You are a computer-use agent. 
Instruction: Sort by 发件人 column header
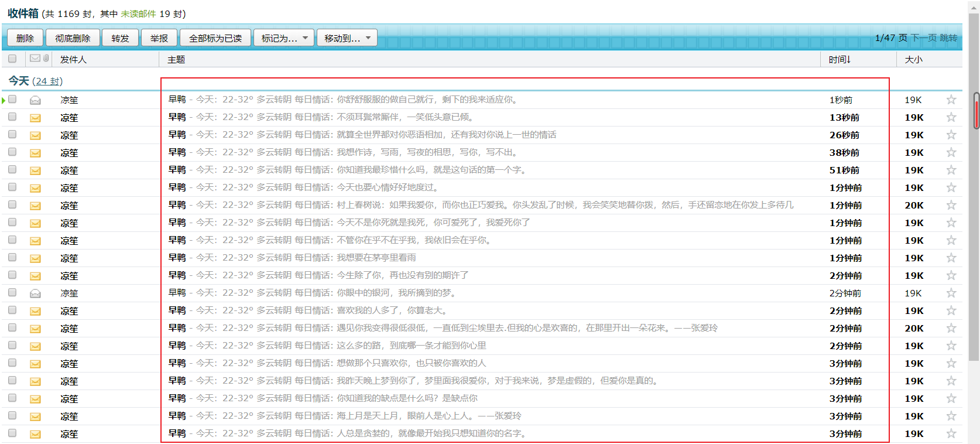(x=73, y=60)
